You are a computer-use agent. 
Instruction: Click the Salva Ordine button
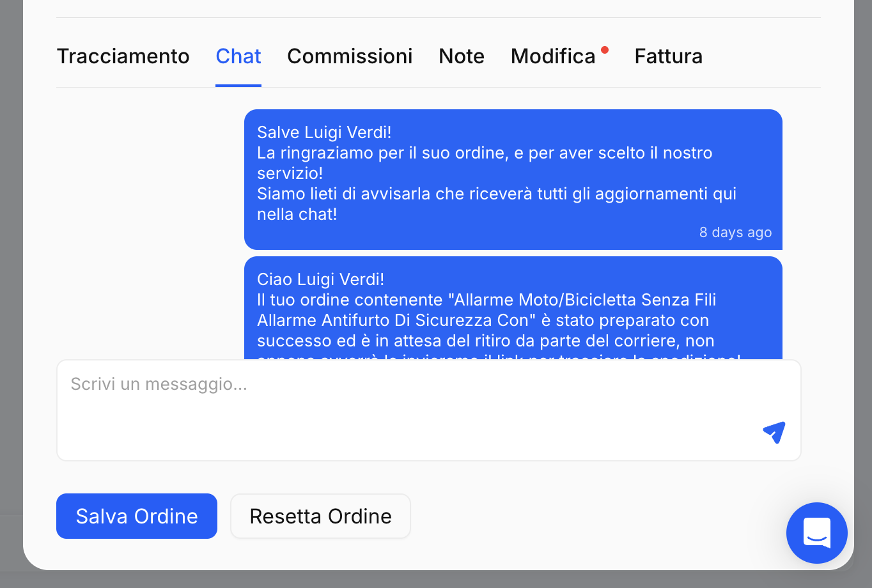tap(137, 516)
